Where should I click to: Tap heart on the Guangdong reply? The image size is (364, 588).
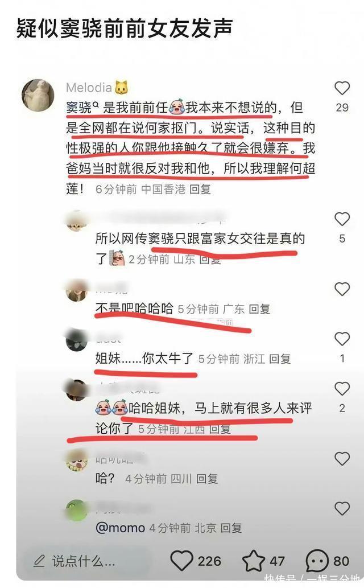pos(342,289)
